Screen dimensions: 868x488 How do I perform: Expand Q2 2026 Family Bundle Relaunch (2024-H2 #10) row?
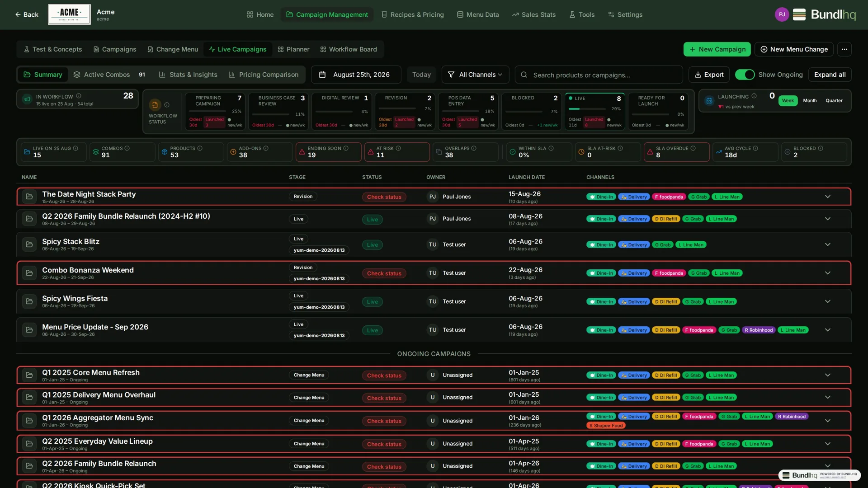(827, 219)
